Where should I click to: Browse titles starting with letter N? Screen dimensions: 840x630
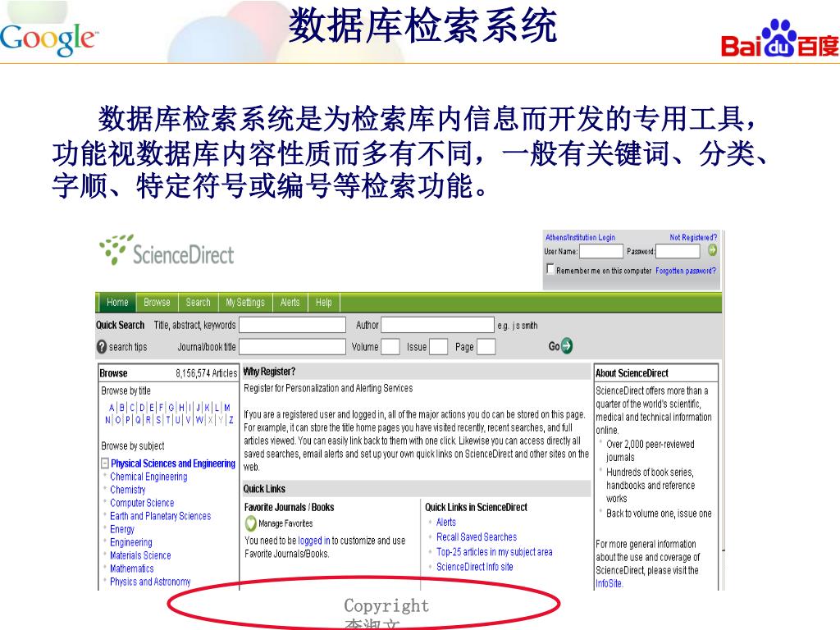[108, 420]
